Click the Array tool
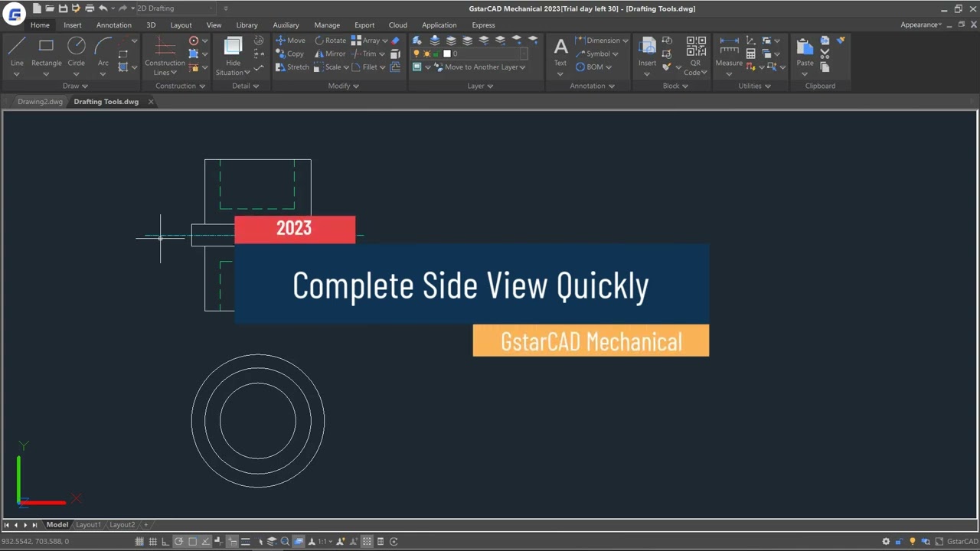The width and height of the screenshot is (980, 551). tap(365, 41)
